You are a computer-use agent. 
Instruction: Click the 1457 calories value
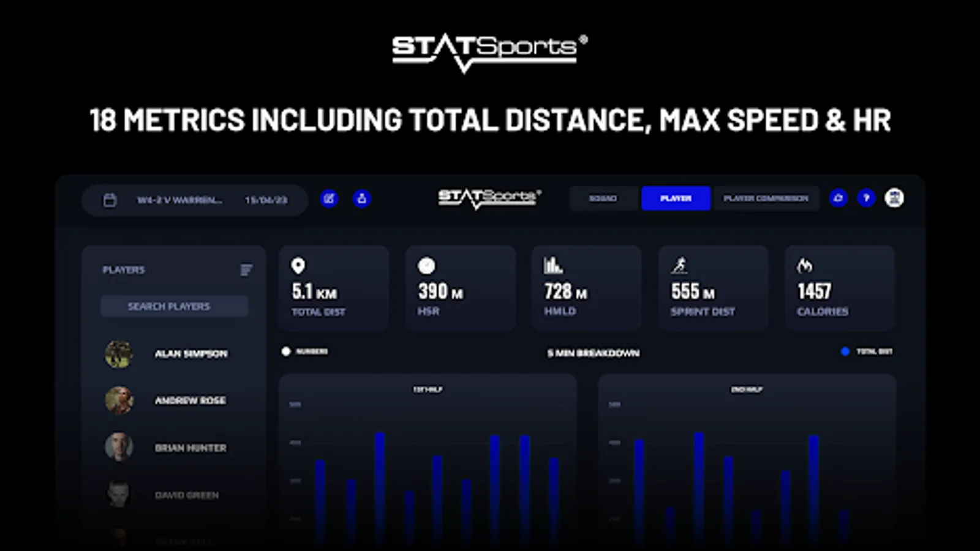tap(814, 291)
